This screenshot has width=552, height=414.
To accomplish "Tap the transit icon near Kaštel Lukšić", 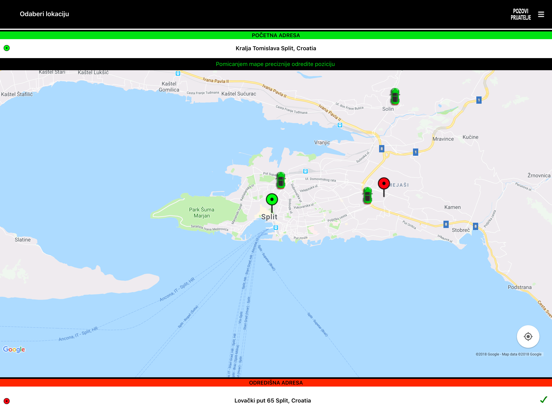I will pos(178,74).
